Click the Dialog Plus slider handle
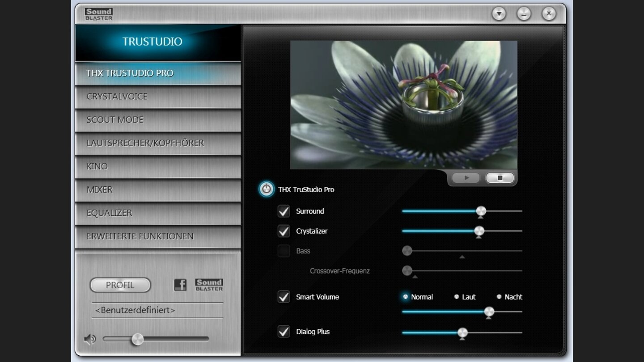The width and height of the screenshot is (644, 362). tap(462, 333)
